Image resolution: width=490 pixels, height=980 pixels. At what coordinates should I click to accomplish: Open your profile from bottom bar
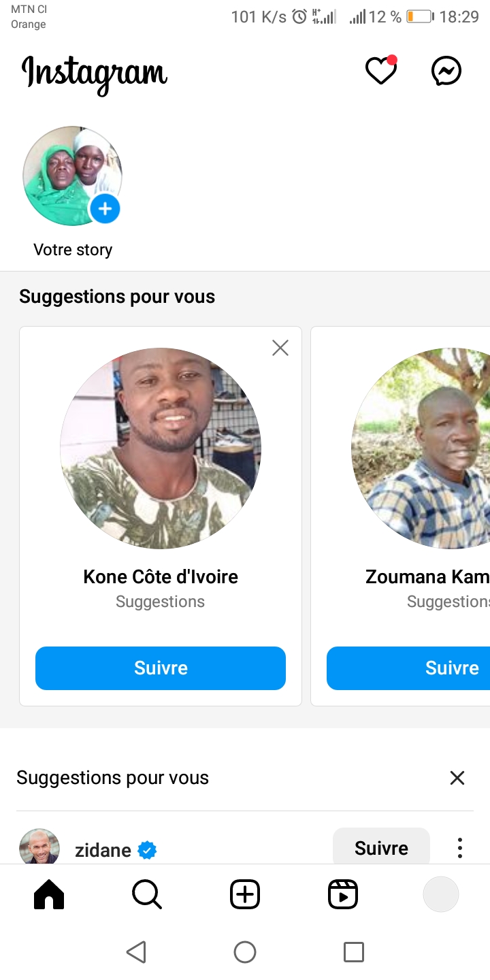tap(440, 894)
